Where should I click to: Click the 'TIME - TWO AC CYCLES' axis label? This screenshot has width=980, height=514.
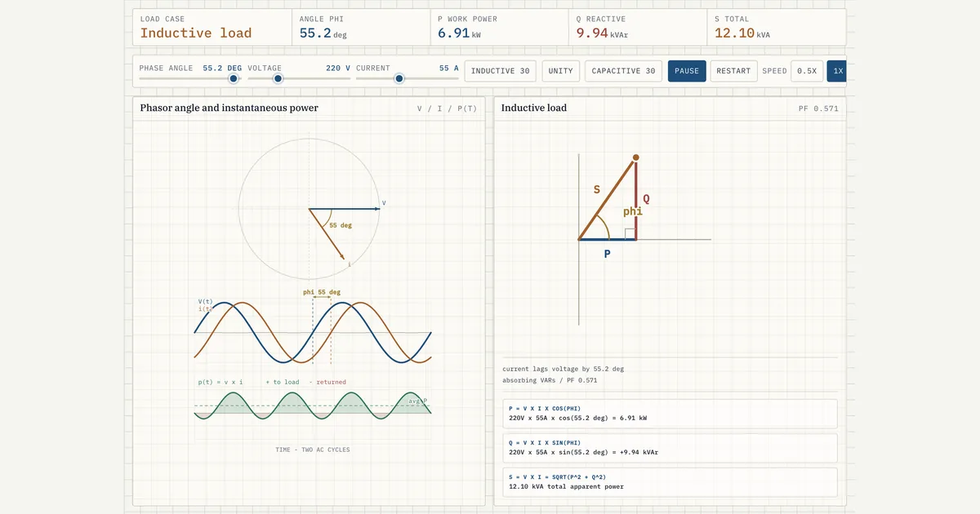[x=313, y=450]
